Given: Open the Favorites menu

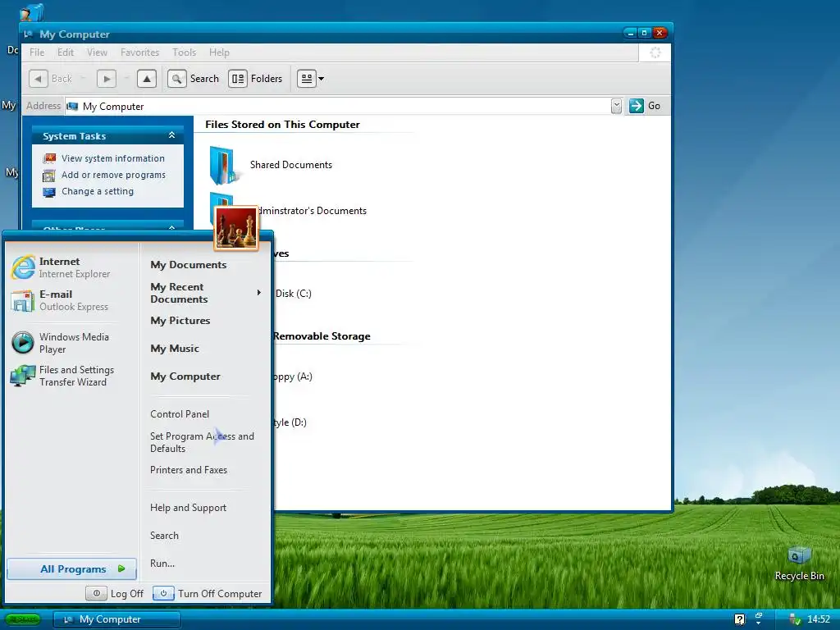Looking at the screenshot, I should [139, 52].
